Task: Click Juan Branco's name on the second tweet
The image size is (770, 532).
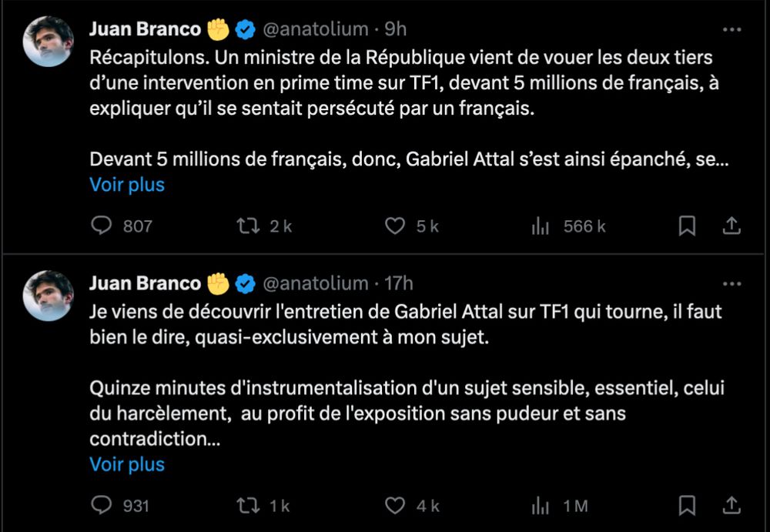Action: click(x=146, y=283)
